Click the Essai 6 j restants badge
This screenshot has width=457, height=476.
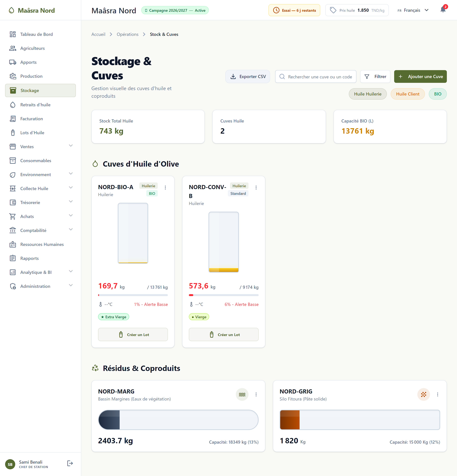click(x=294, y=10)
